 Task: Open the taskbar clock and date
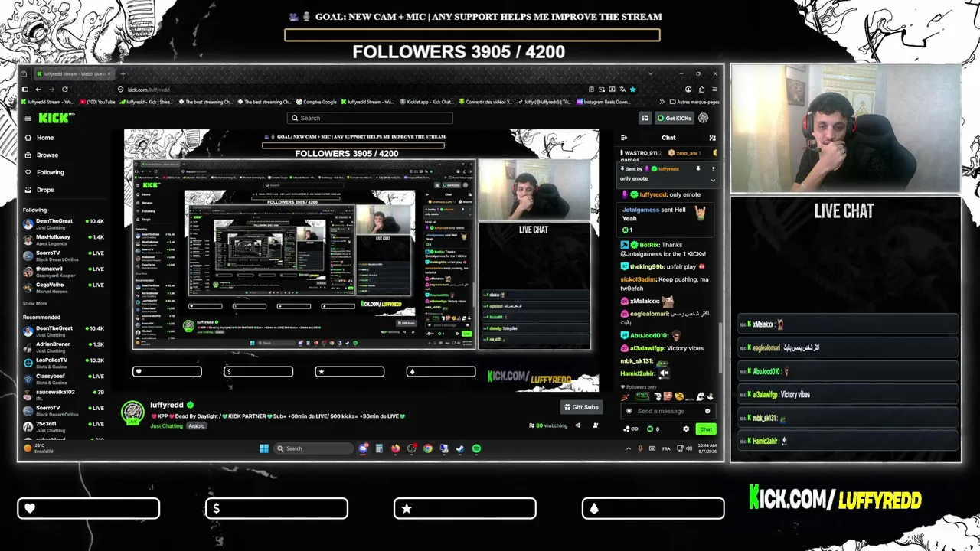[x=707, y=448]
